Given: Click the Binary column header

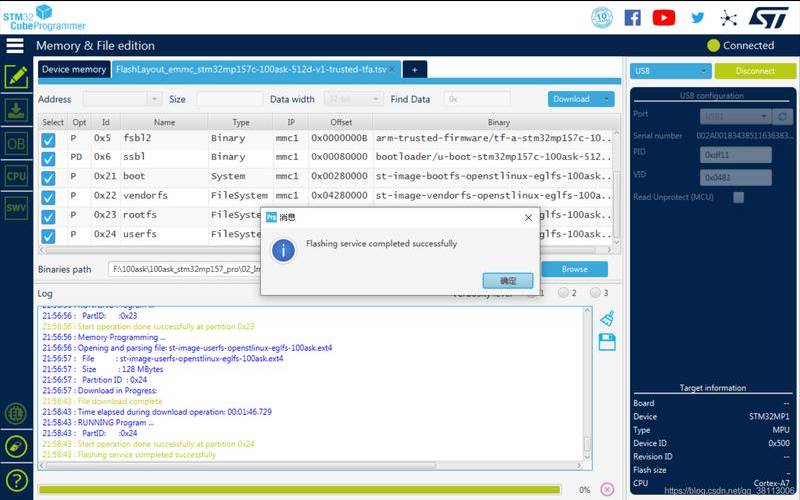Looking at the screenshot, I should click(498, 122).
